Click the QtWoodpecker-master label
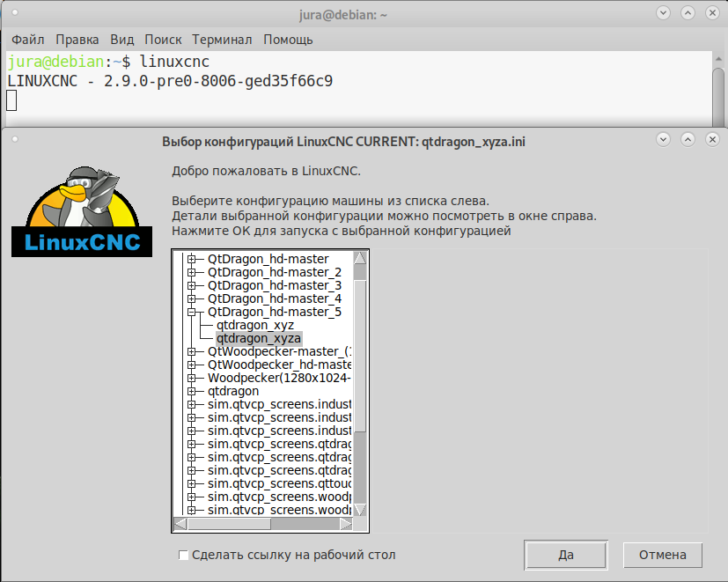 280,351
